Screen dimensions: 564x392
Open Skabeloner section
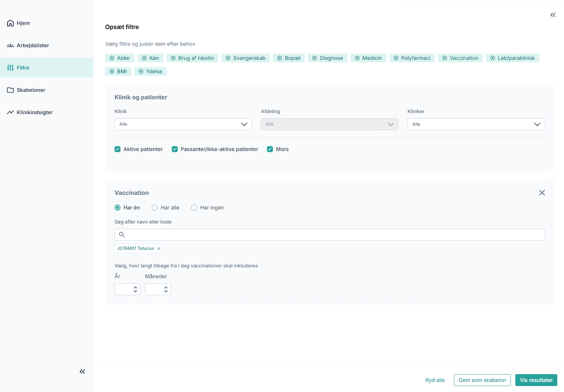(46, 90)
